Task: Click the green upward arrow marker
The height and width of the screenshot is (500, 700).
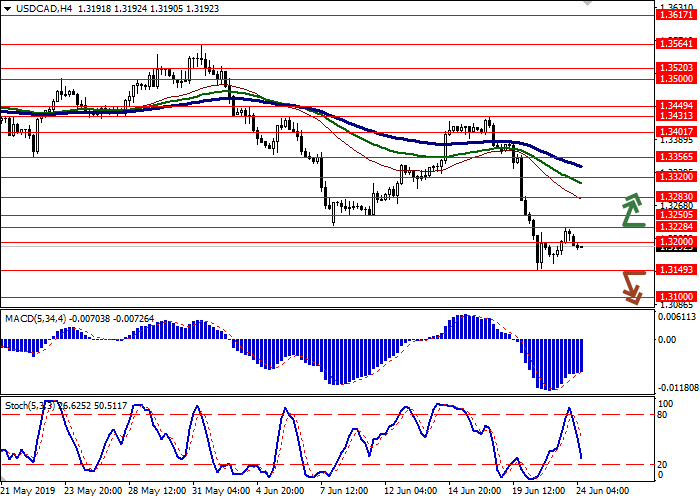Action: pos(632,210)
